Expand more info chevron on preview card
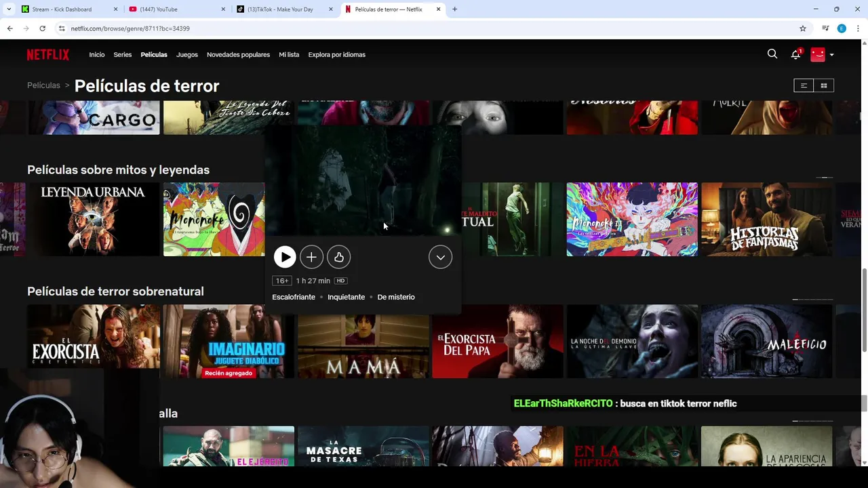868x488 pixels. pos(440,257)
